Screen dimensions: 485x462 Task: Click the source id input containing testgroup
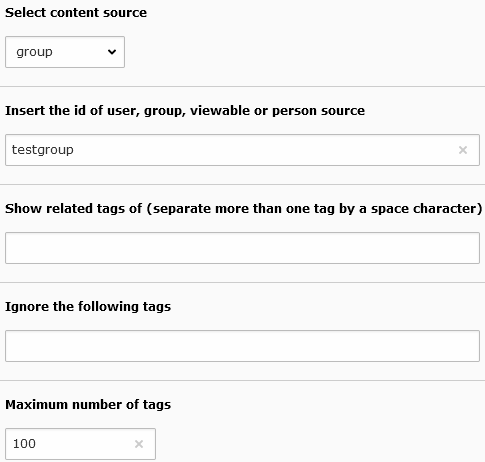click(x=242, y=150)
